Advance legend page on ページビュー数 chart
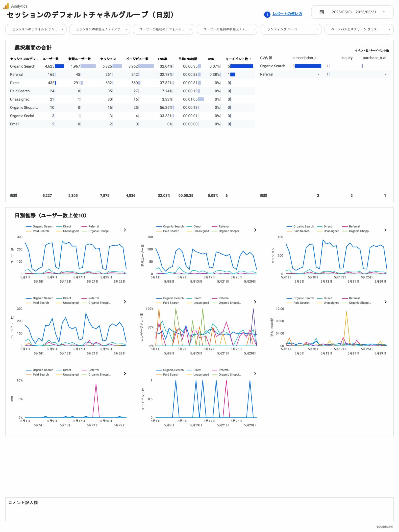The width and height of the screenshot is (399, 532). click(x=125, y=302)
